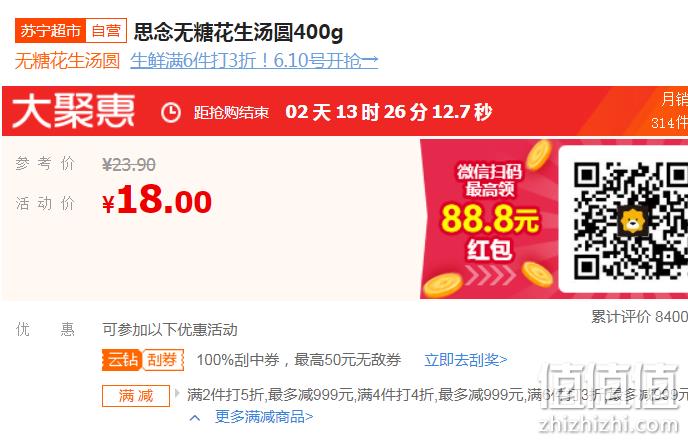Click the 云钻 orange badge
688x442 pixels.
[x=122, y=360]
